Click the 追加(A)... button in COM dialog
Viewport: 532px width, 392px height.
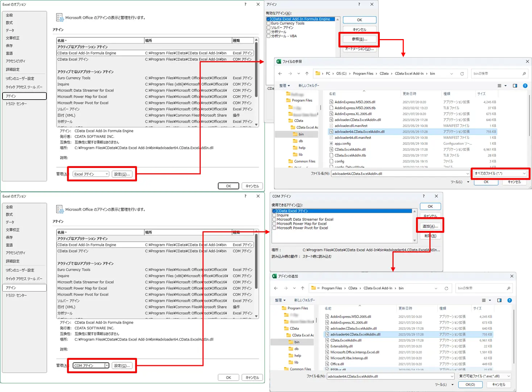[x=430, y=226]
